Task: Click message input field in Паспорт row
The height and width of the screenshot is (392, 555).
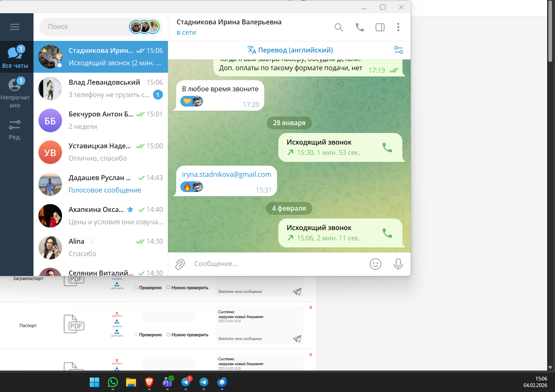Action: (x=254, y=339)
